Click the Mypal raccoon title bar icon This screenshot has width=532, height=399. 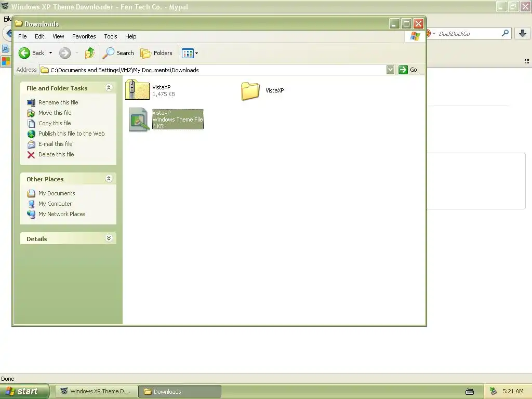coord(5,6)
